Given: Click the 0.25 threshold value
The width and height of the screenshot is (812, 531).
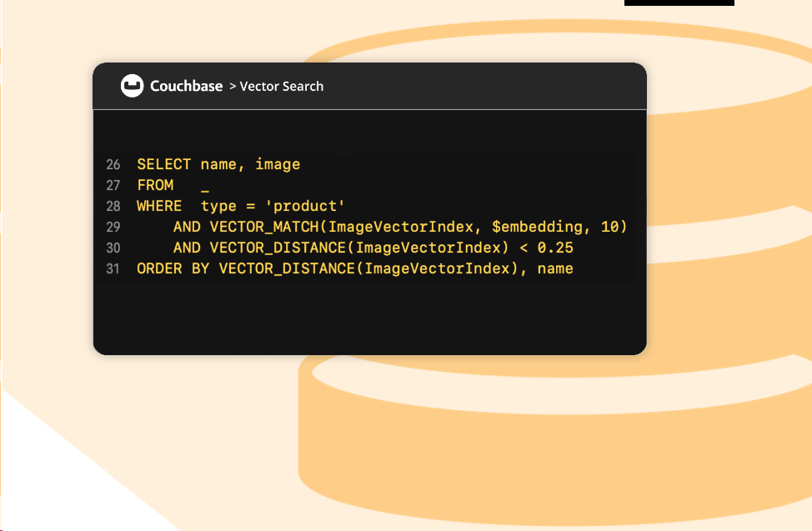Looking at the screenshot, I should [x=555, y=248].
